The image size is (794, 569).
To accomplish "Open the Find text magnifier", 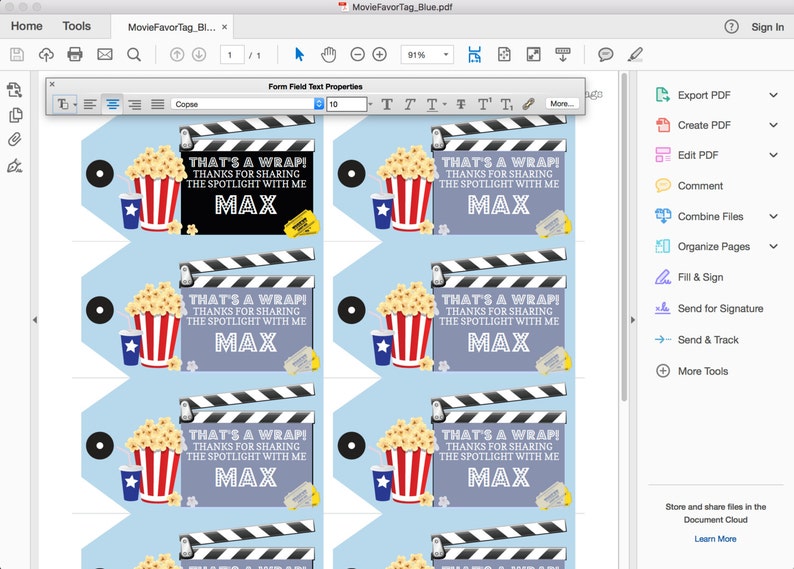I will click(134, 54).
